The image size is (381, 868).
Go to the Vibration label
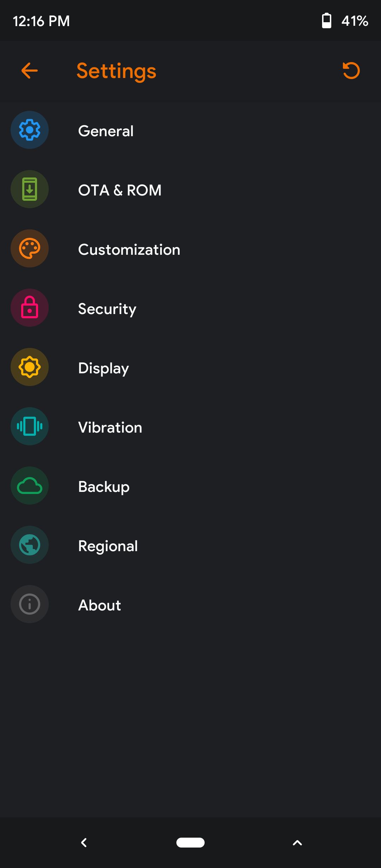pos(110,427)
